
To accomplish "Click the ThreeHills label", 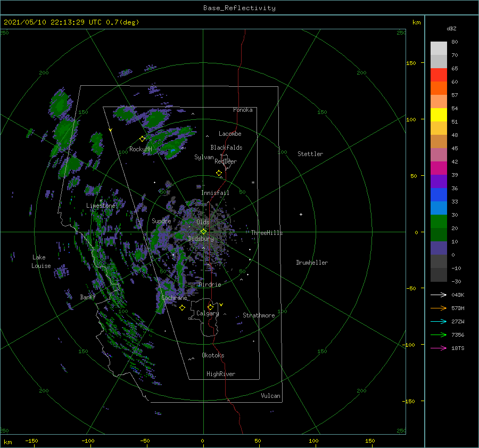I will pyautogui.click(x=267, y=233).
